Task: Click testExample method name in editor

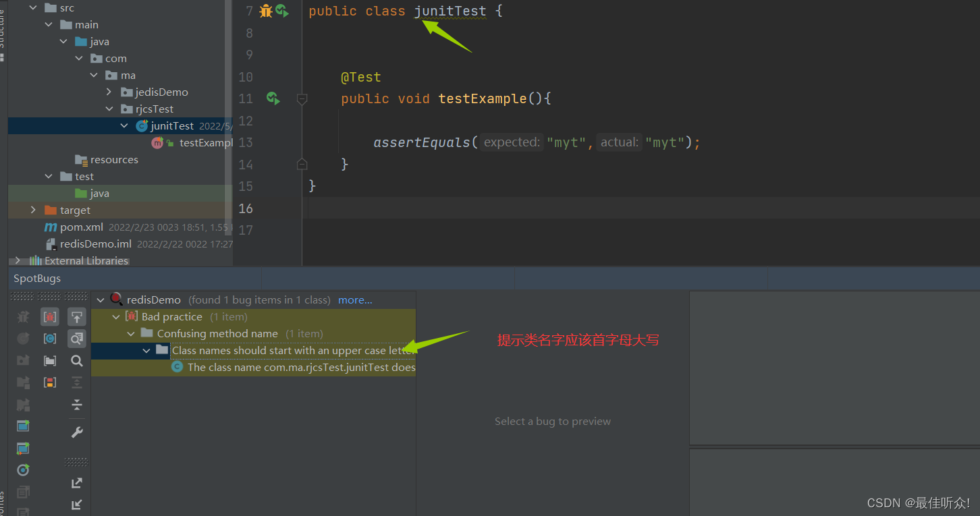Action: [482, 98]
